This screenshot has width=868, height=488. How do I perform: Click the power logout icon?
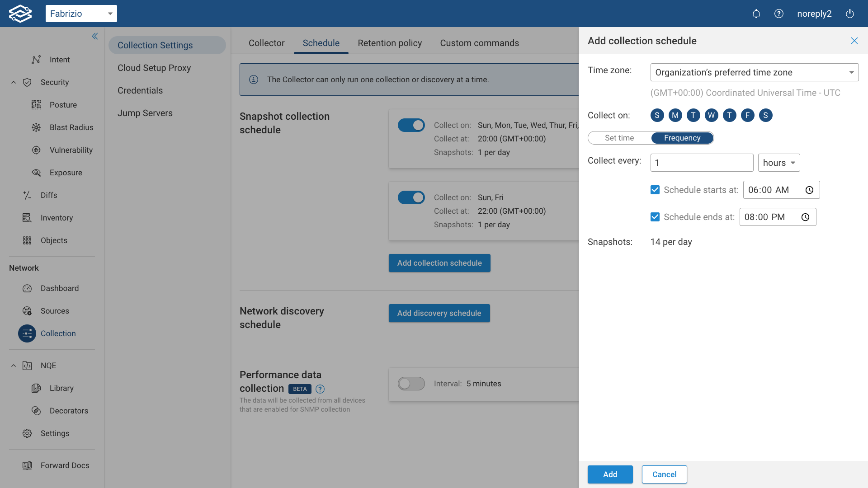pos(850,14)
